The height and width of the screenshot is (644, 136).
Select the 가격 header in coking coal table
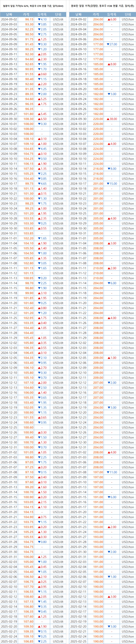[x=95, y=14]
